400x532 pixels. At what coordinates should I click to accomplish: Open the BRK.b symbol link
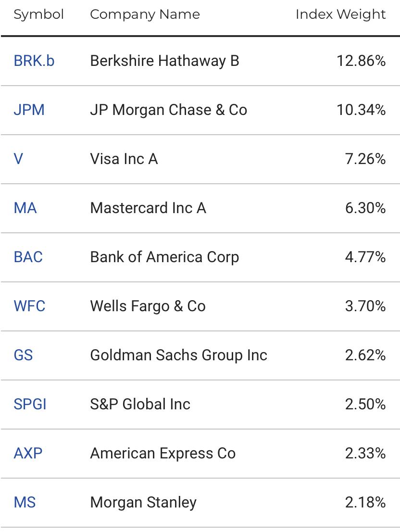34,61
